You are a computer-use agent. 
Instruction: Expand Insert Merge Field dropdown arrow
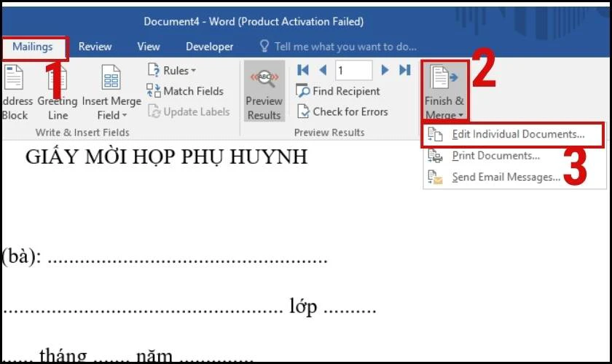(124, 115)
